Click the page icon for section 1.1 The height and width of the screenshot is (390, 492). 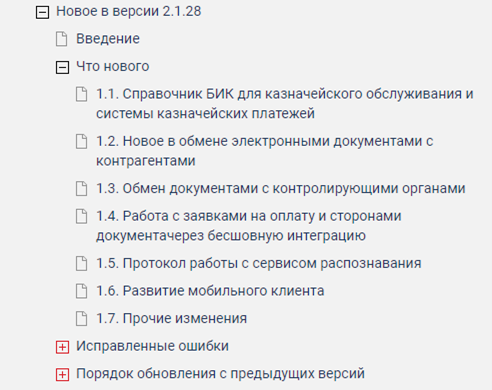81,94
